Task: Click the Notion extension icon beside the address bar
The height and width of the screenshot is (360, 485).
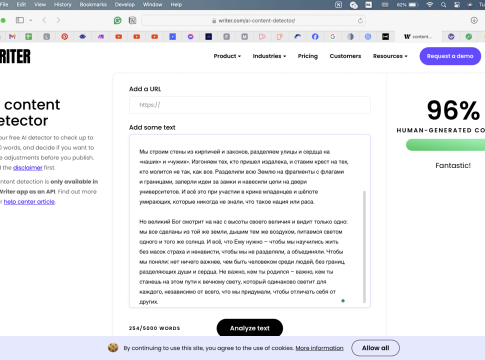Action: (x=132, y=21)
